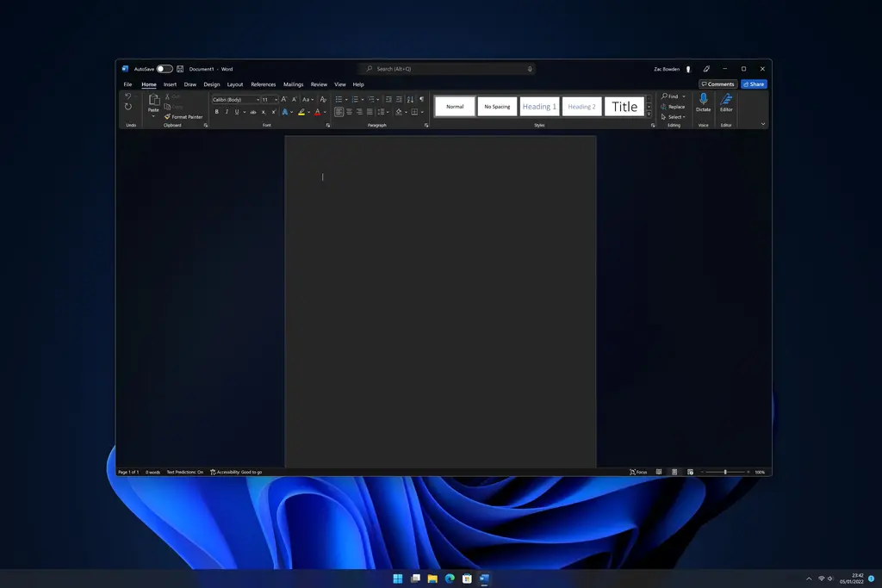Toggle Bold formatting
Viewport: 882px width, 588px height.
[216, 112]
